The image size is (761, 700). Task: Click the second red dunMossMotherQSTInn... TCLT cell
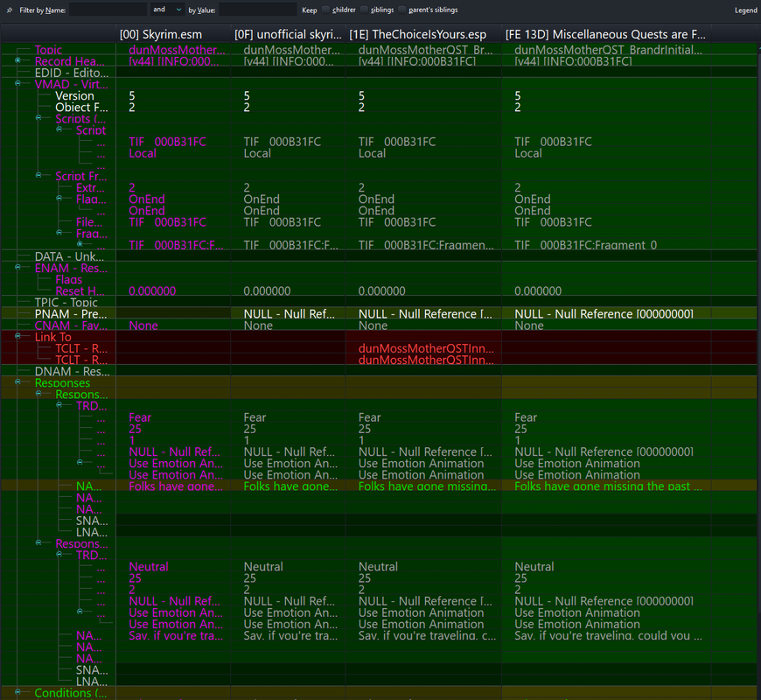tap(426, 360)
